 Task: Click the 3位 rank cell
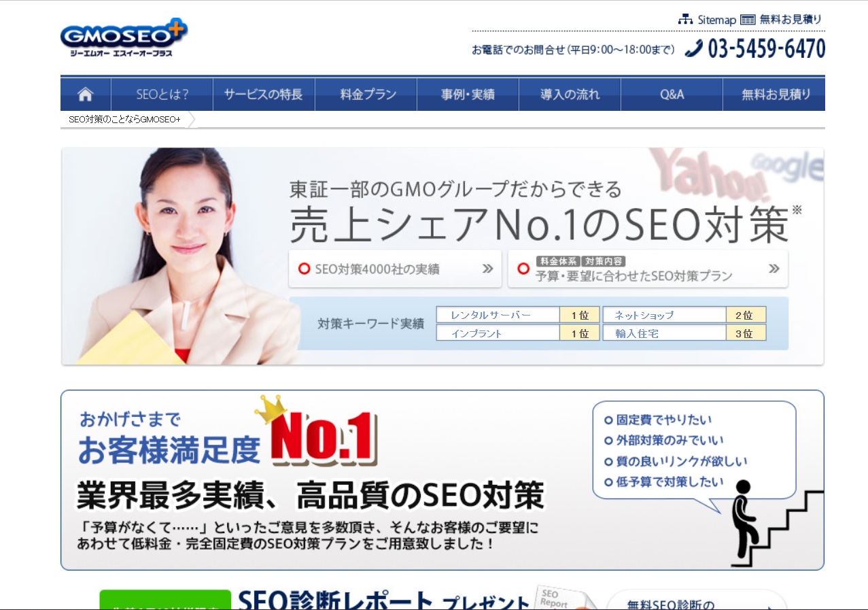746,333
